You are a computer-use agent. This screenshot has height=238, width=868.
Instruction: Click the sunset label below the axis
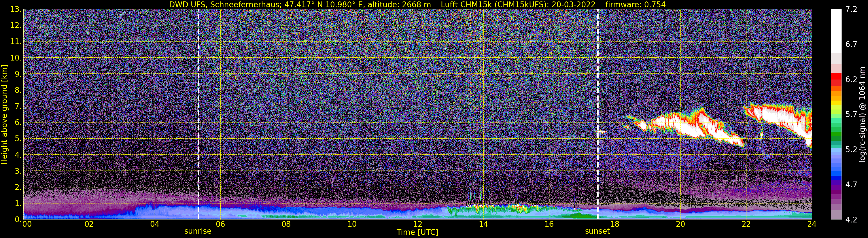coord(597,231)
